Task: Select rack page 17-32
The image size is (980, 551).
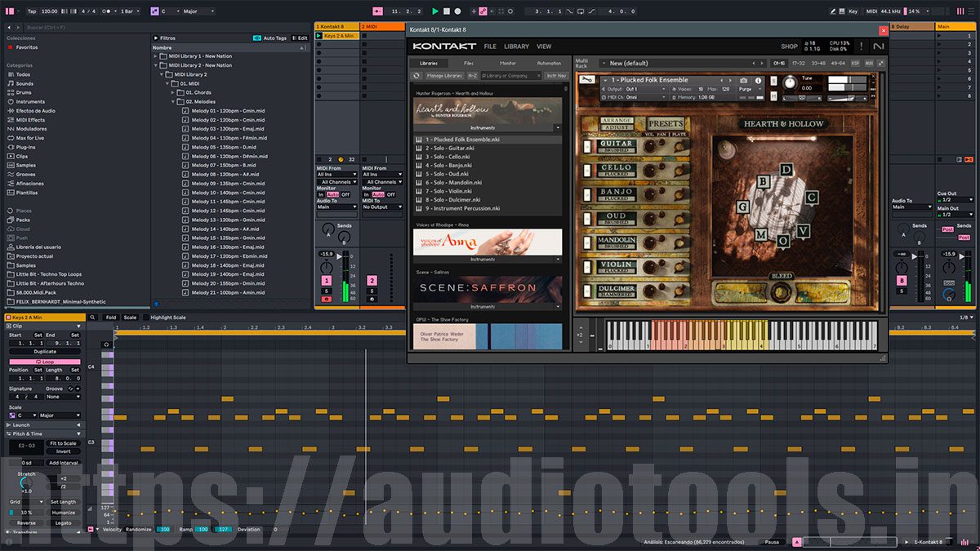Action: pos(799,63)
